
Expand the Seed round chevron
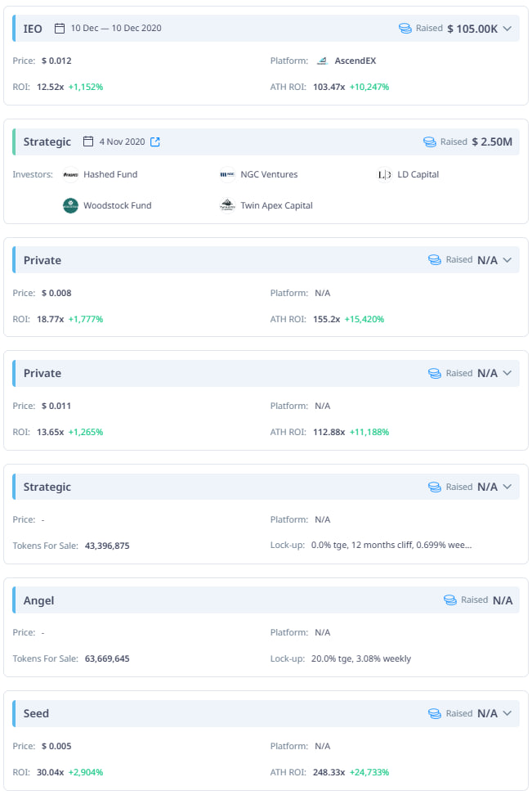point(507,714)
